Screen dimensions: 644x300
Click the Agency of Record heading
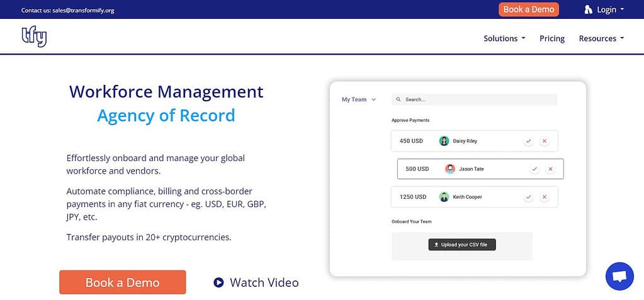(x=166, y=116)
